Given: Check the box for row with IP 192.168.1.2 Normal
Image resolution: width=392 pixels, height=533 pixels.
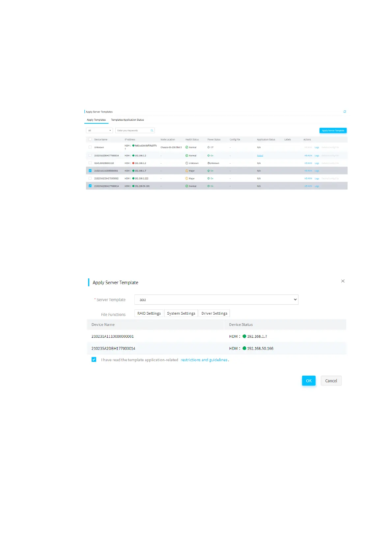Looking at the screenshot, I should pos(90,155).
